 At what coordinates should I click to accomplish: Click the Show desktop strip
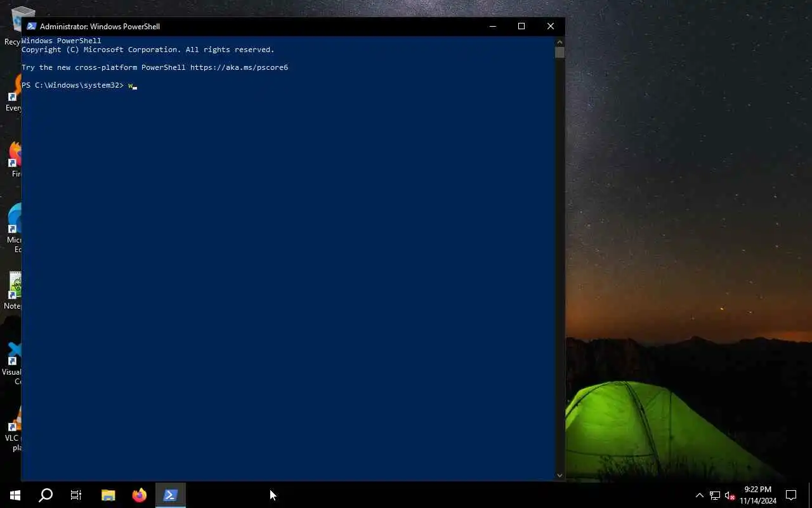click(x=810, y=495)
